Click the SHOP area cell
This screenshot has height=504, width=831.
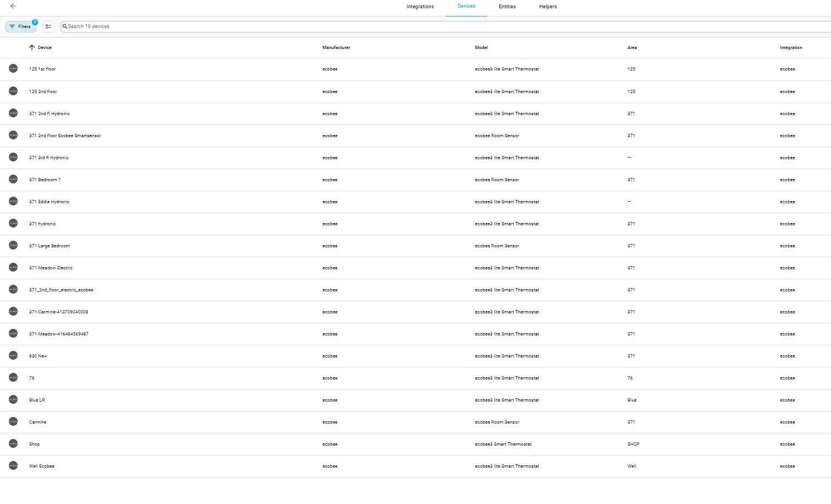coord(633,444)
